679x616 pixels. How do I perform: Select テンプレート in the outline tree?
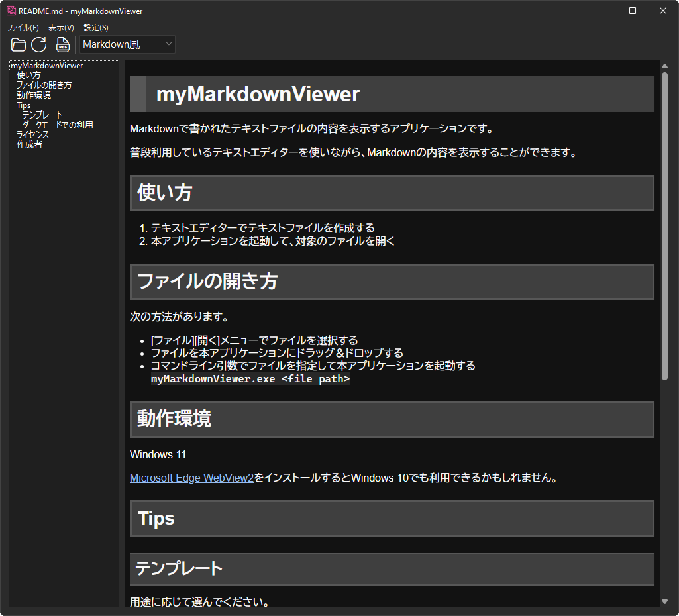click(x=42, y=115)
